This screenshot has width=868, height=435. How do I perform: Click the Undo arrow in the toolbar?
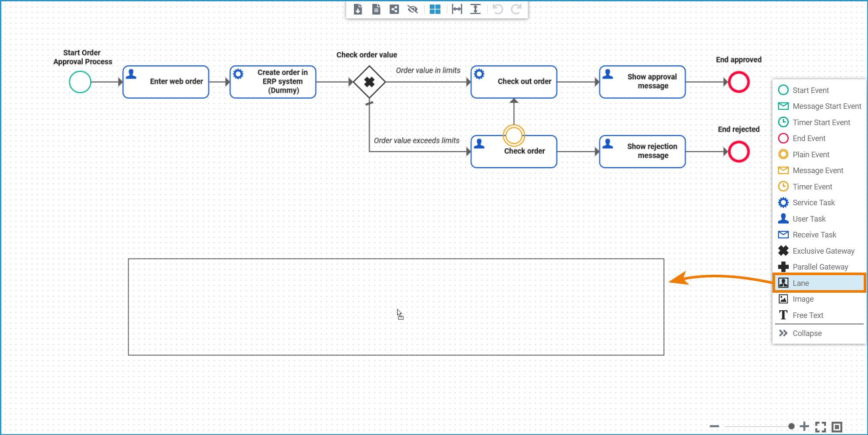click(497, 9)
